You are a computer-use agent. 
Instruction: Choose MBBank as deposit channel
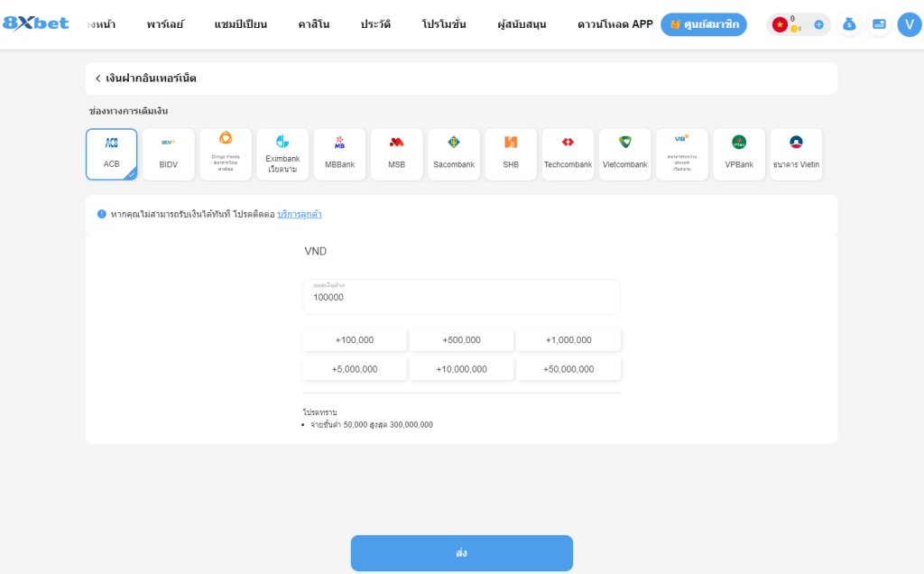coord(339,153)
